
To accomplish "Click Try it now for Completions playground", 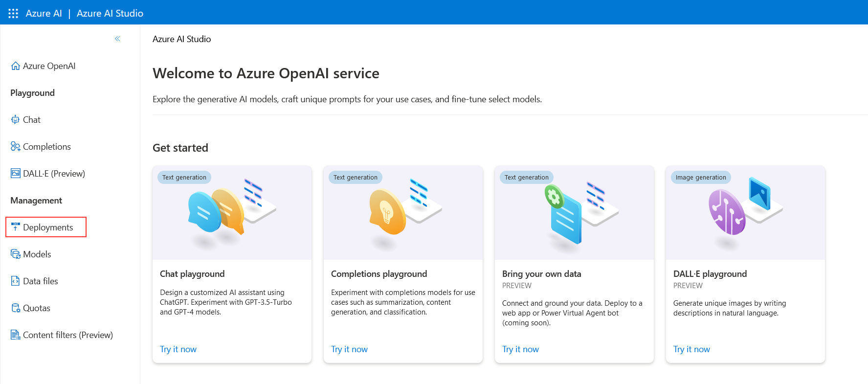I will click(x=349, y=349).
